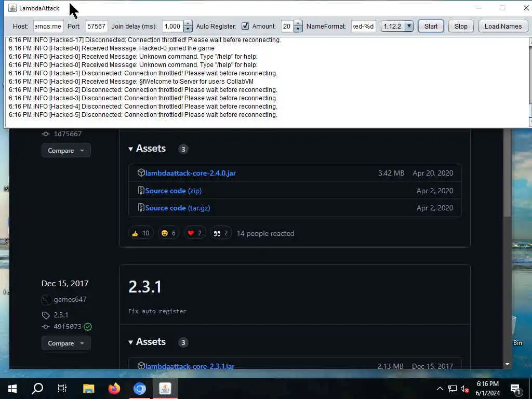532x399 pixels.
Task: Open the Compare dropdown under 1d75667
Action: [66, 150]
